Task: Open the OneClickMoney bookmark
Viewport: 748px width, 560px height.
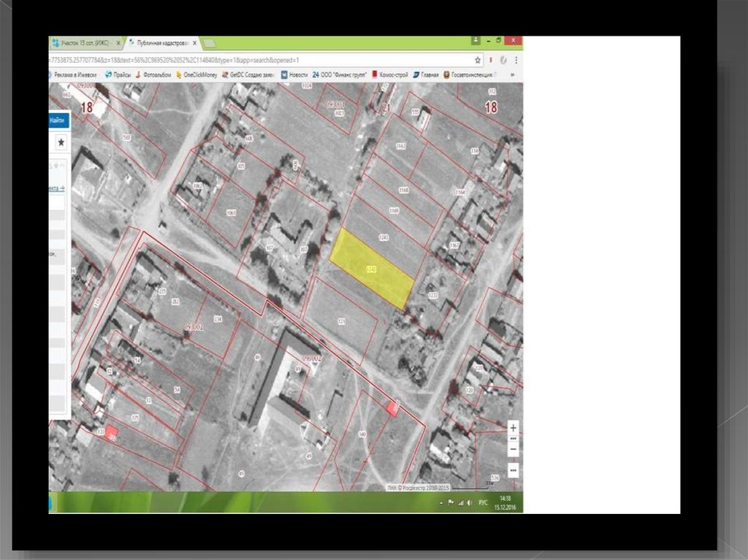Action: [x=201, y=74]
